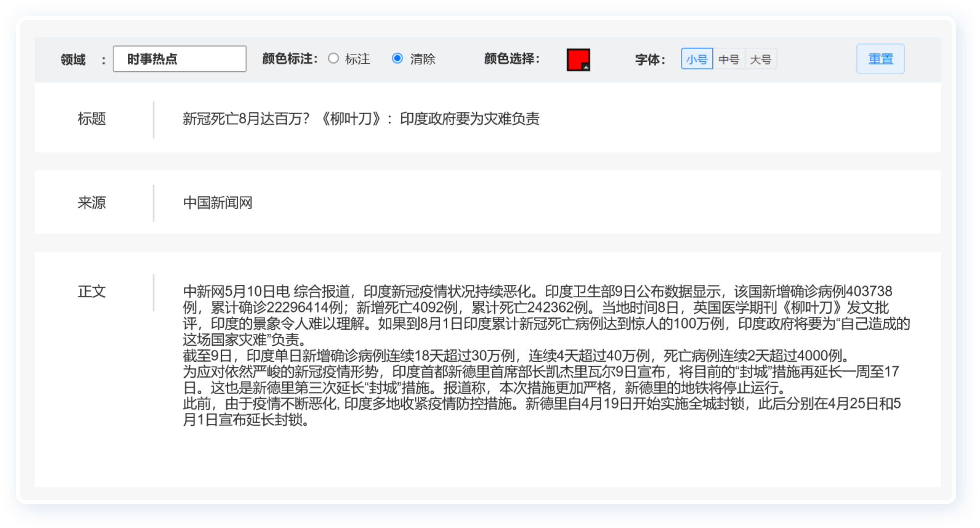Switch font size to 小号
Screen dimensions: 980x528
(x=696, y=59)
